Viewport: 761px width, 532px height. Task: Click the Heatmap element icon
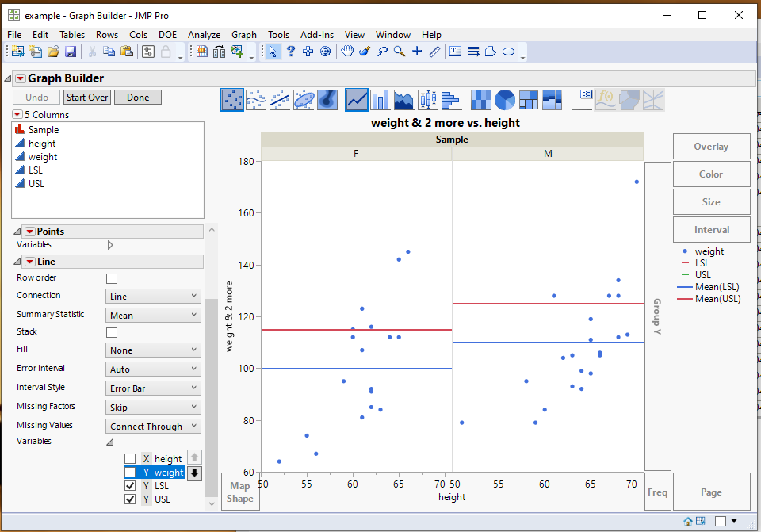click(480, 99)
